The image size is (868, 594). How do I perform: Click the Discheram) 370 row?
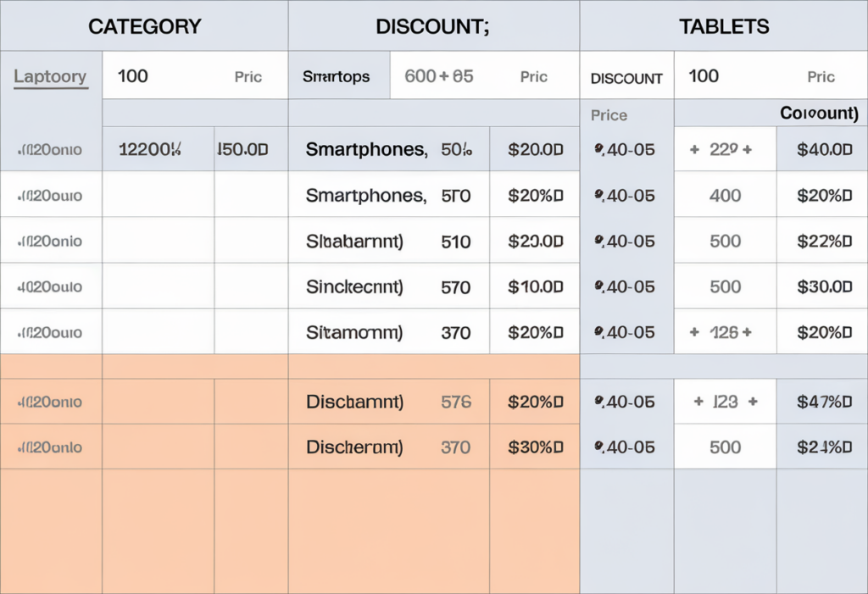coord(387,447)
